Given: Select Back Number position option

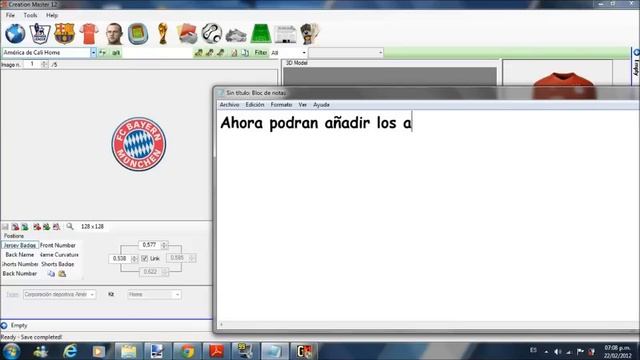Looking at the screenshot, I should click(20, 273).
